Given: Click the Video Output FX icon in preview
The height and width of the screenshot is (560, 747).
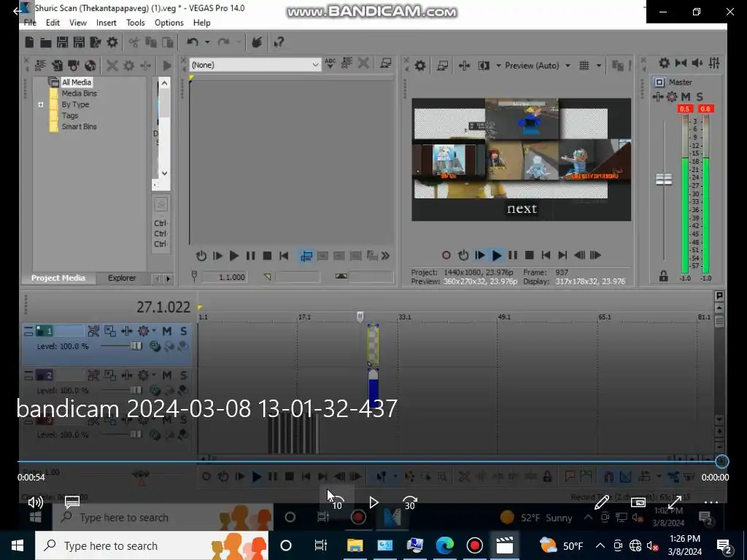Looking at the screenshot, I should tap(465, 65).
